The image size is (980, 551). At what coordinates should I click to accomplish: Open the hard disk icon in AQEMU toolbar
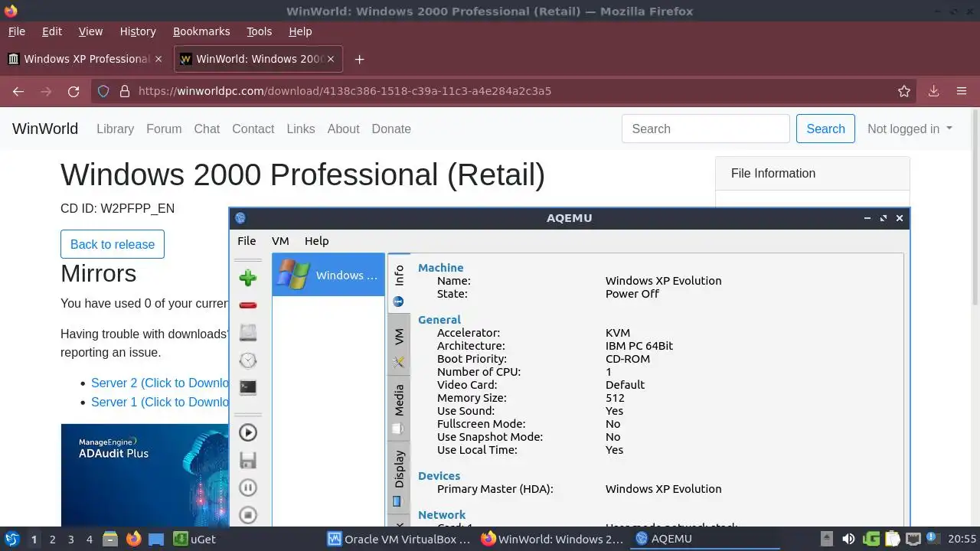(x=247, y=332)
